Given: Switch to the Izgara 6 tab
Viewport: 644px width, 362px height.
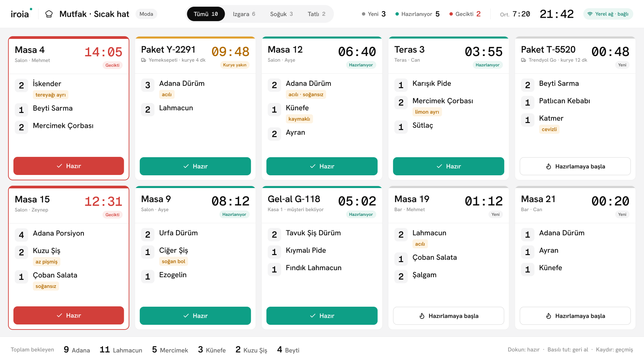Looking at the screenshot, I should (x=244, y=14).
